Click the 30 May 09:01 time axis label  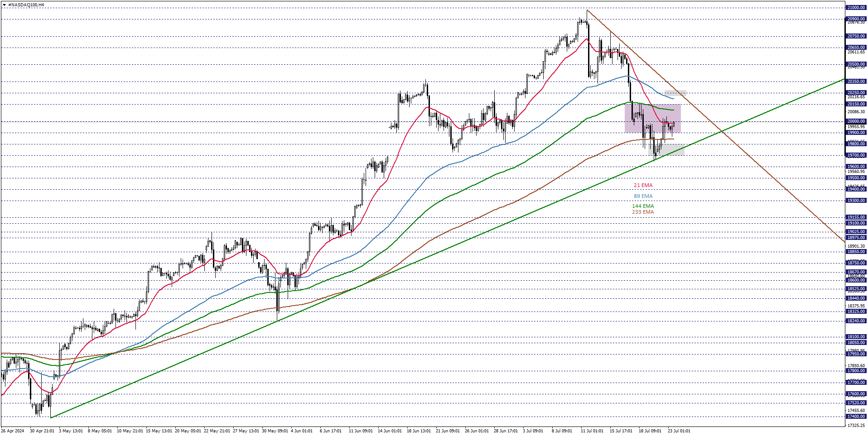point(275,431)
